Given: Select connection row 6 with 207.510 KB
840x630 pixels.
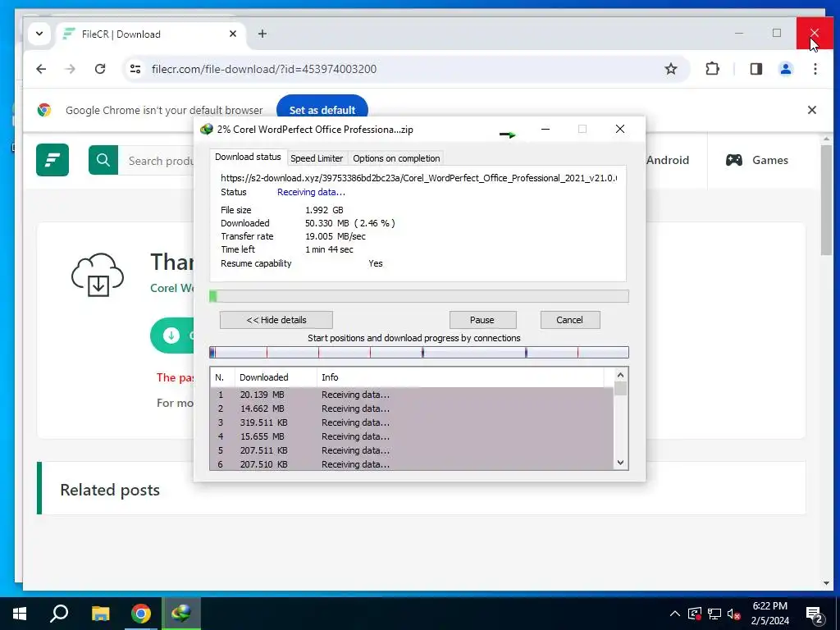Looking at the screenshot, I should point(412,464).
